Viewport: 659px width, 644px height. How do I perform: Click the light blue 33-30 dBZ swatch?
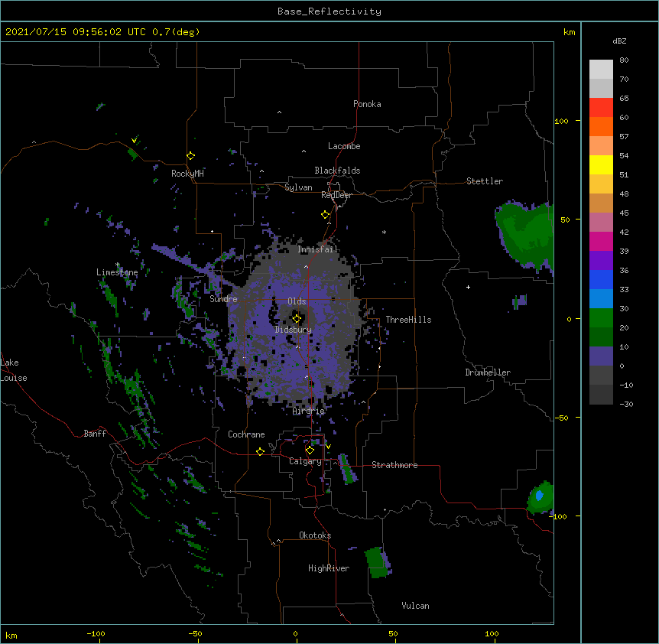(x=601, y=298)
